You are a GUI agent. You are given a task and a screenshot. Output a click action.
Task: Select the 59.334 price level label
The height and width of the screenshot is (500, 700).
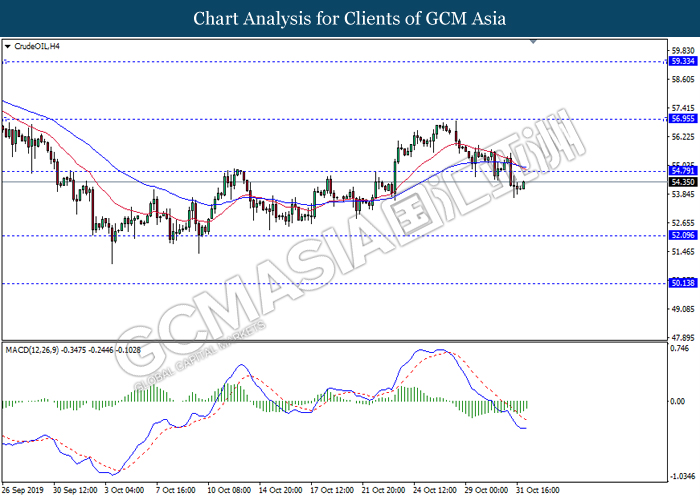click(682, 61)
